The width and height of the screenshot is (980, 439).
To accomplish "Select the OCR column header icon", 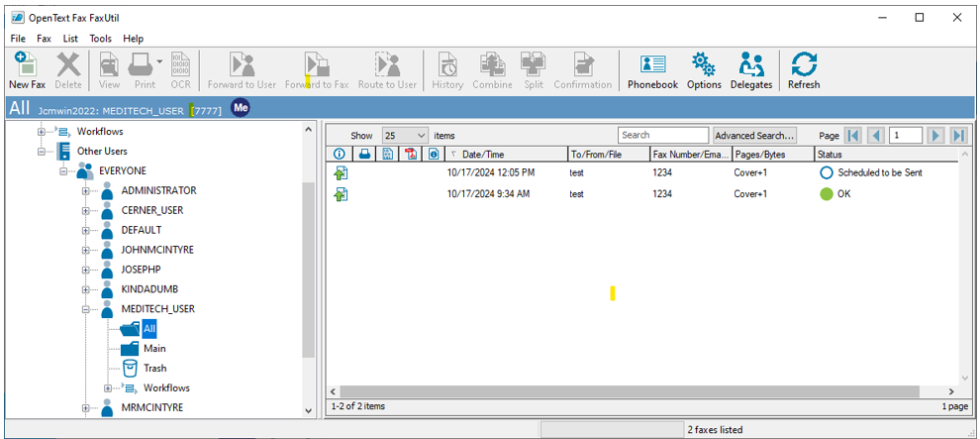I will [x=387, y=154].
